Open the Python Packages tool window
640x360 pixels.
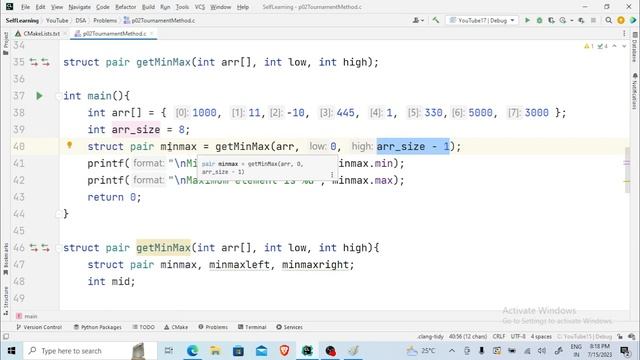click(x=98, y=327)
